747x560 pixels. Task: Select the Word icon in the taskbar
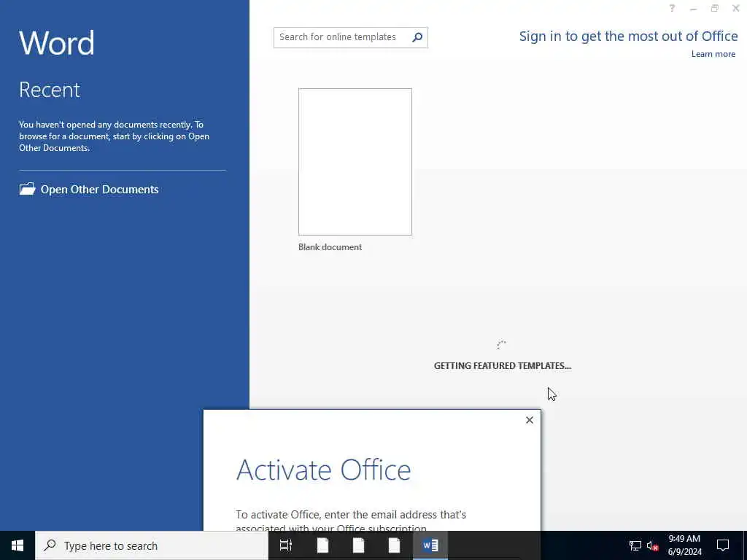pyautogui.click(x=430, y=545)
